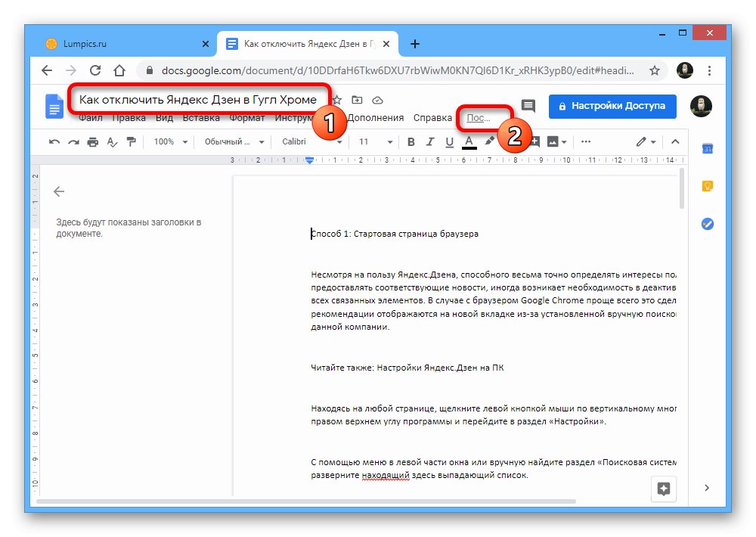The image size is (756, 537).
Task: Open the Вид menu
Action: [x=164, y=118]
